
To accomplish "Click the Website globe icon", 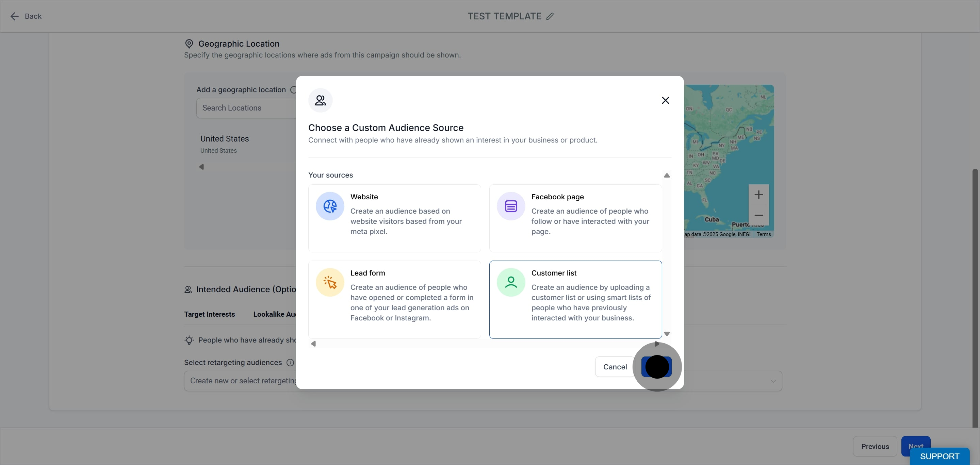I will (x=330, y=206).
